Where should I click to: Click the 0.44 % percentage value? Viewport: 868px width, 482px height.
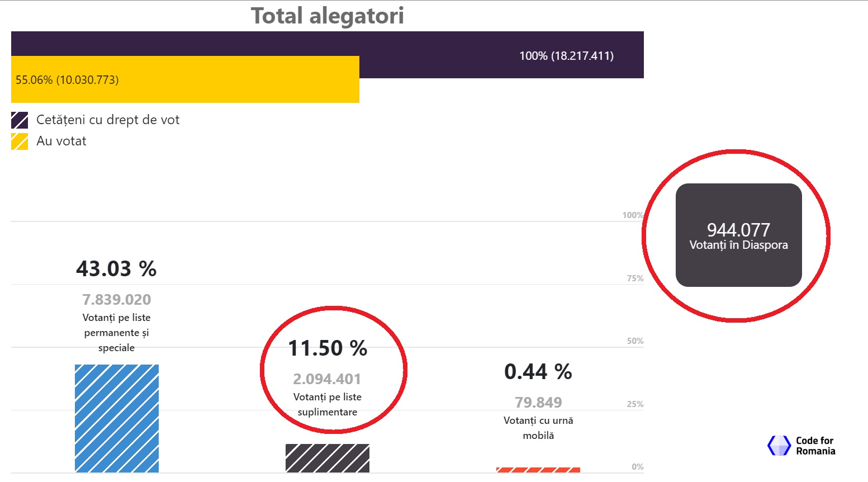click(538, 372)
